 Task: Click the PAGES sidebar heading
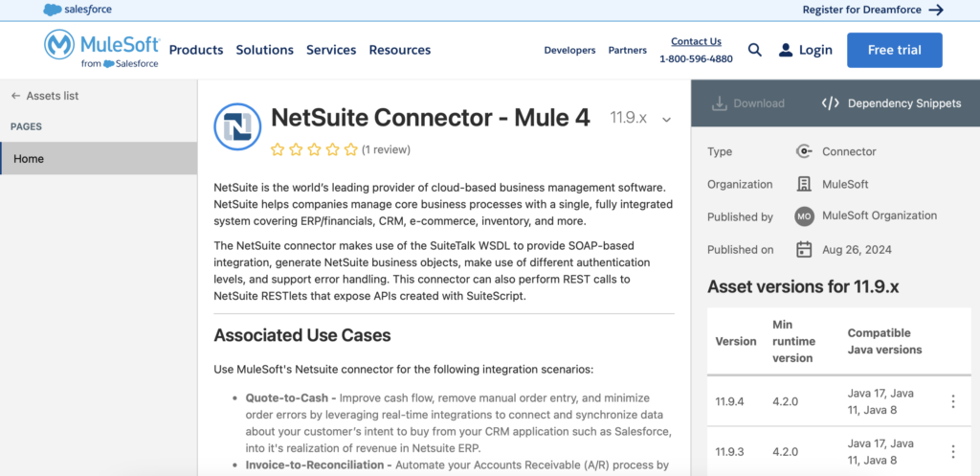pyautogui.click(x=26, y=126)
